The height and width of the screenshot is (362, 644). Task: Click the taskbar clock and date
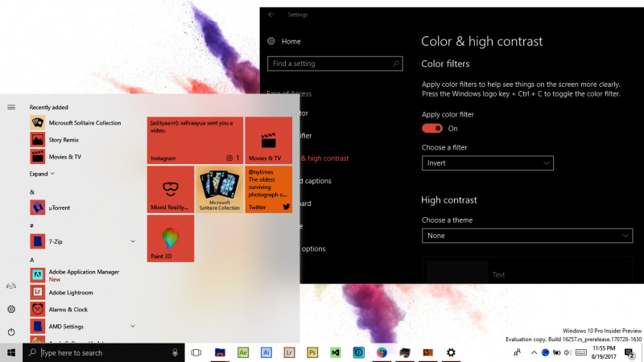[604, 352]
